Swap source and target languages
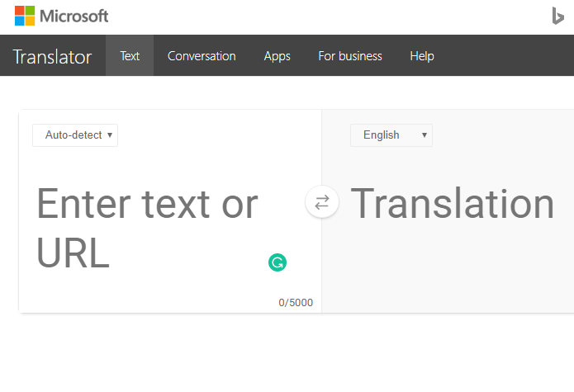Screen dimensions: 574x392 [x=322, y=202]
